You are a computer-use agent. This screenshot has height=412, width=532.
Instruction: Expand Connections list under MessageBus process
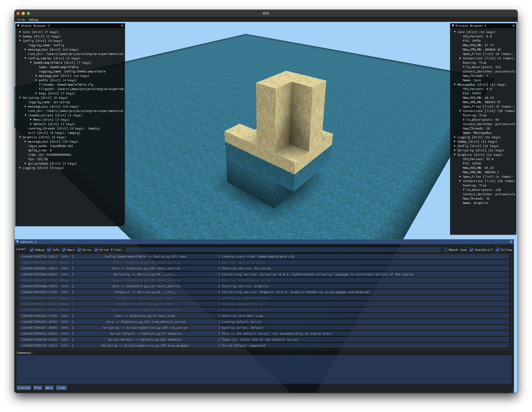(x=460, y=111)
